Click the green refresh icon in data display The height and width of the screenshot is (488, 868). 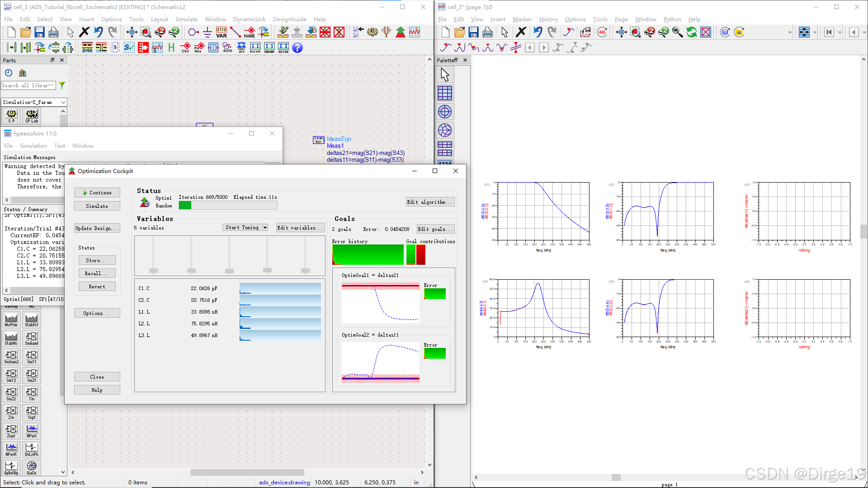point(691,32)
